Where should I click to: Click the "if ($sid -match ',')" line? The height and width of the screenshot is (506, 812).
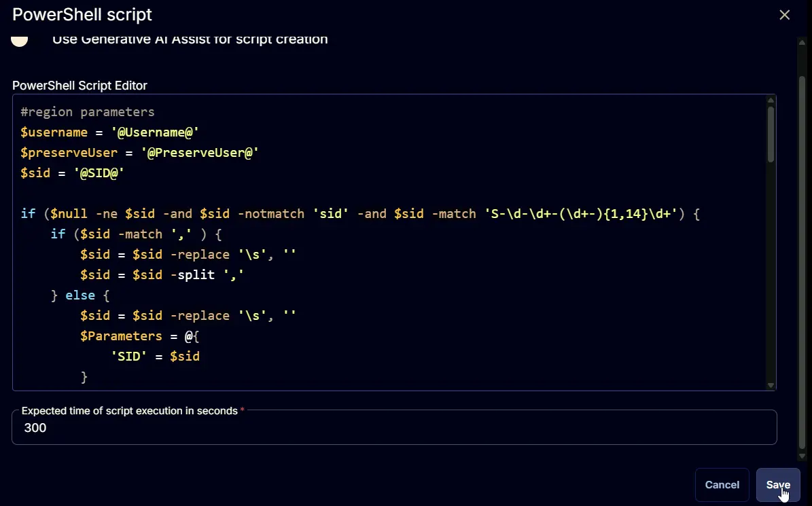136,234
